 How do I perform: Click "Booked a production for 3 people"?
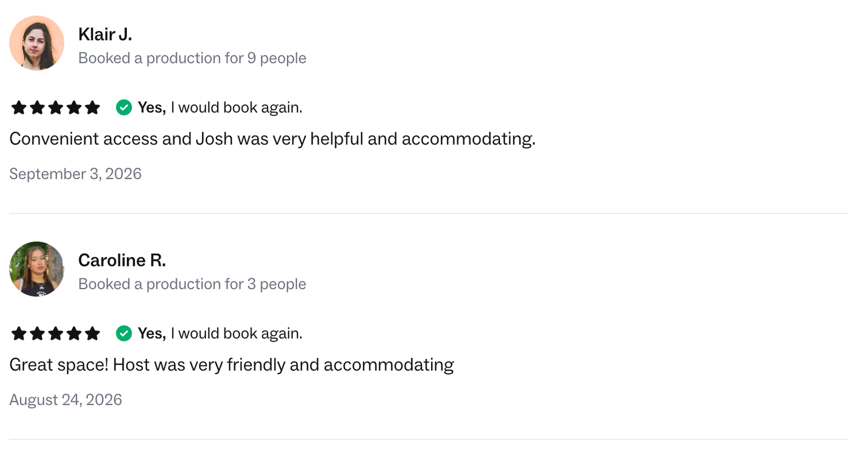(192, 284)
